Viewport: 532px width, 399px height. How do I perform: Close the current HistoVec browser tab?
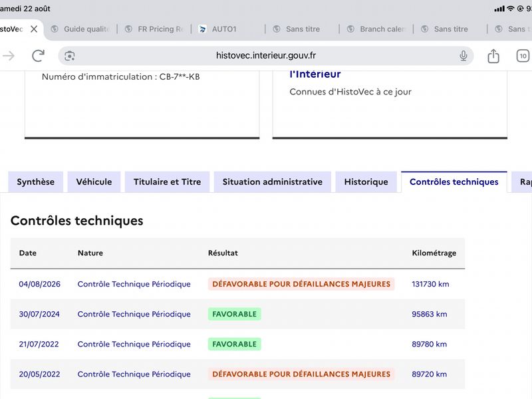tap(34, 29)
